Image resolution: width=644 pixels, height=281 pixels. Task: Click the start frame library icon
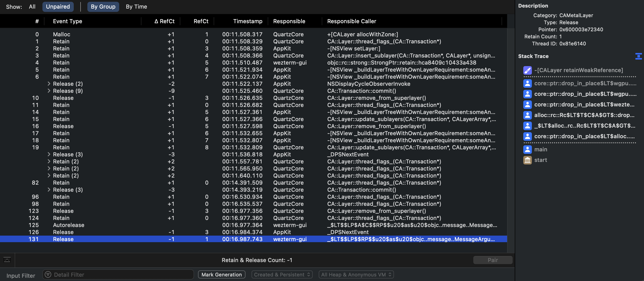[x=527, y=160]
